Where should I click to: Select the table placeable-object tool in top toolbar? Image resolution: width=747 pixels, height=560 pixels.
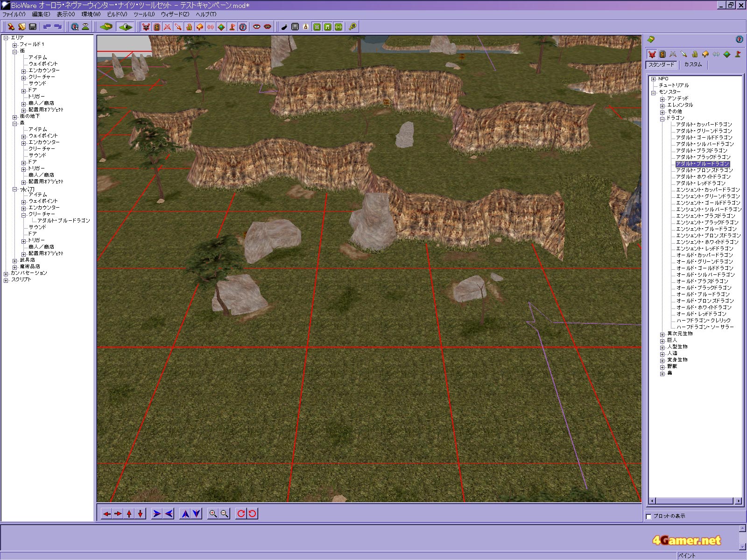[200, 27]
